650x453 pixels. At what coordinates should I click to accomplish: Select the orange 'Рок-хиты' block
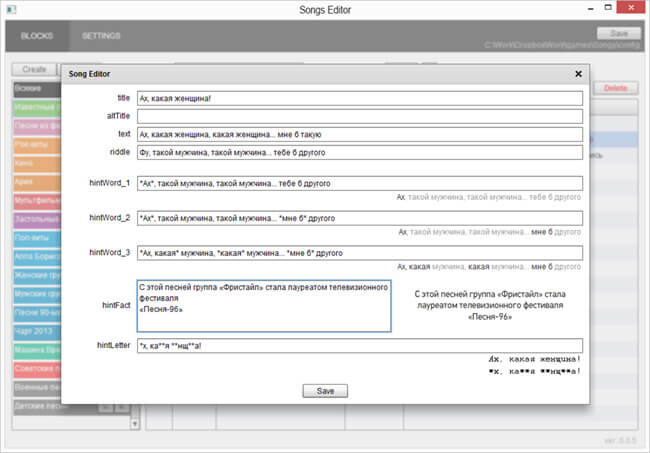tap(37, 145)
